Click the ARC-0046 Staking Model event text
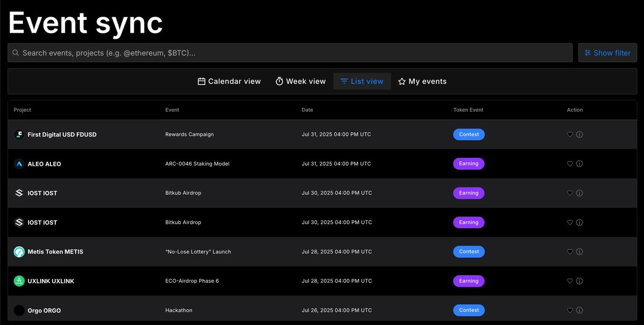 197,164
